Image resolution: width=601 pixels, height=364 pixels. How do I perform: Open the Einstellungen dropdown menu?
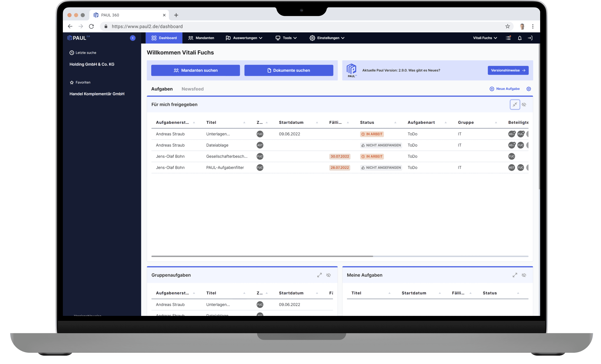click(x=327, y=38)
